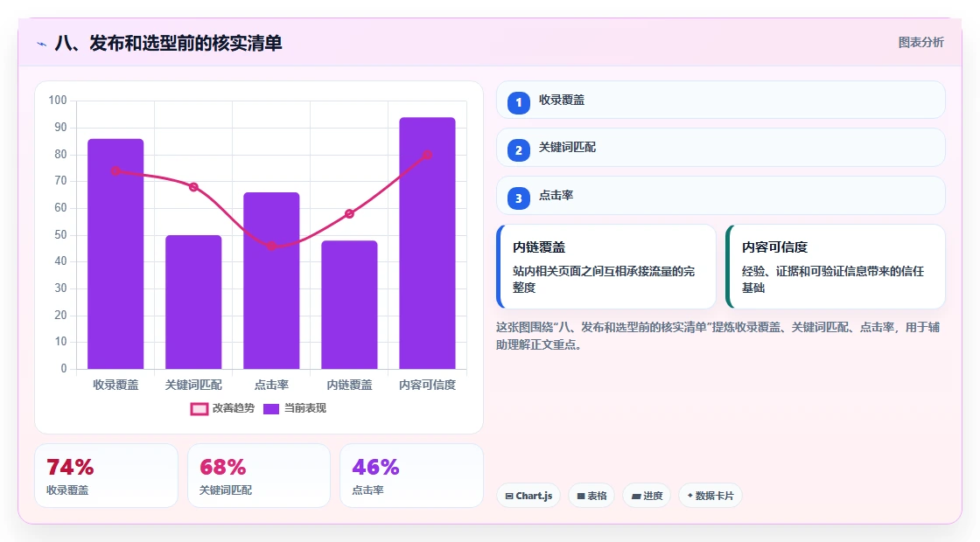
Task: Click the x-axis label 内容可信度
Action: tap(428, 386)
